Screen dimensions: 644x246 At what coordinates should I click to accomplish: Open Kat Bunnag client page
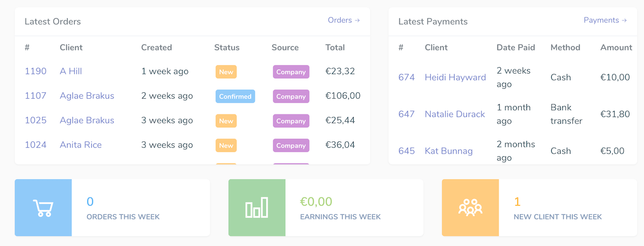click(449, 151)
